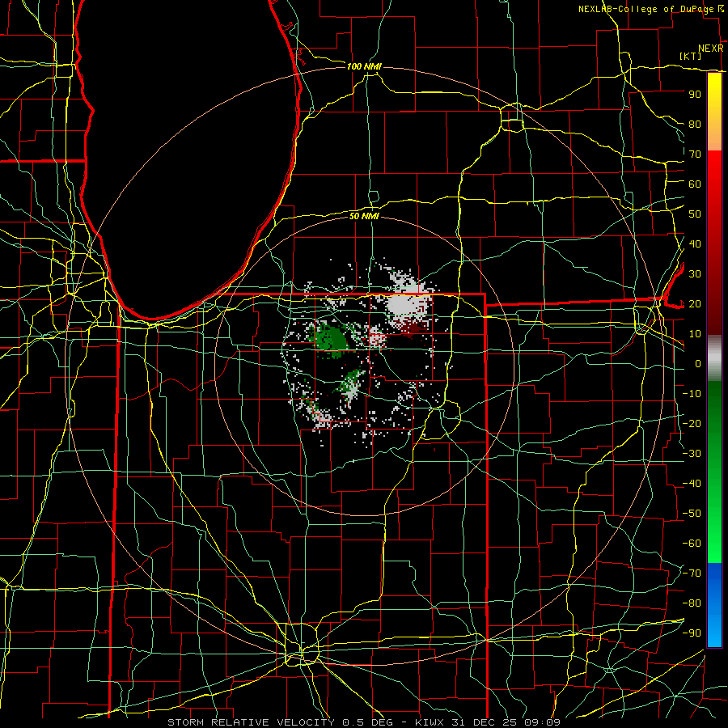
Task: Click the 40 value on the velocity scale
Action: click(x=695, y=244)
